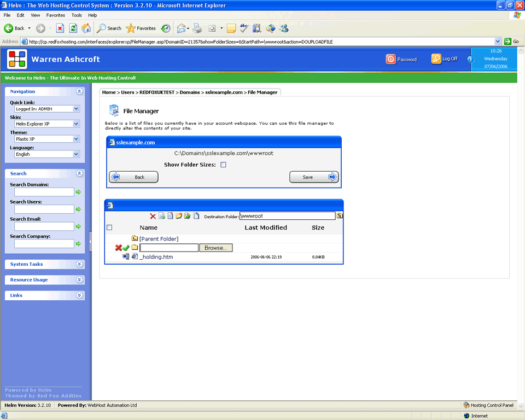Click the upload file path input field
The width and height of the screenshot is (525, 420).
[x=169, y=248]
